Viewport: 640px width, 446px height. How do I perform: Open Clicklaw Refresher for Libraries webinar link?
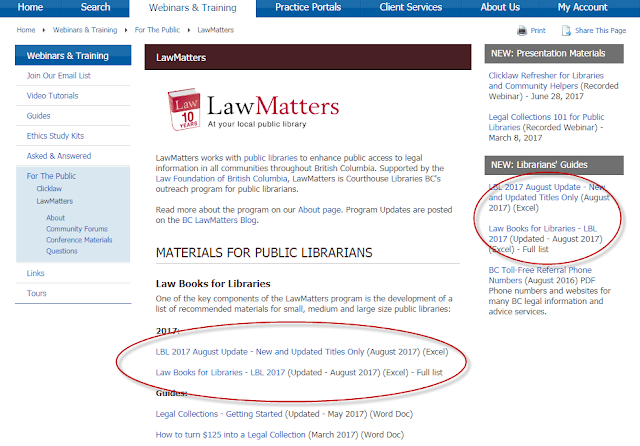(546, 81)
